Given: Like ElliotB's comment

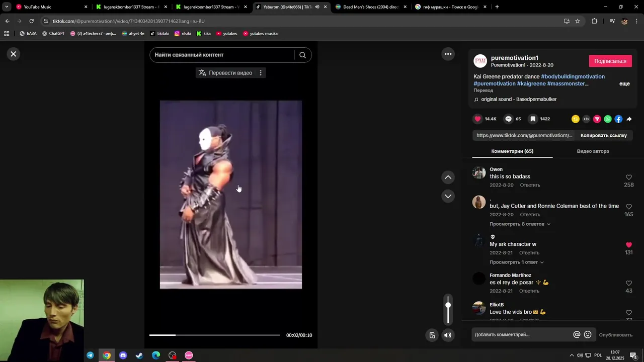Looking at the screenshot, I should click(x=629, y=313).
